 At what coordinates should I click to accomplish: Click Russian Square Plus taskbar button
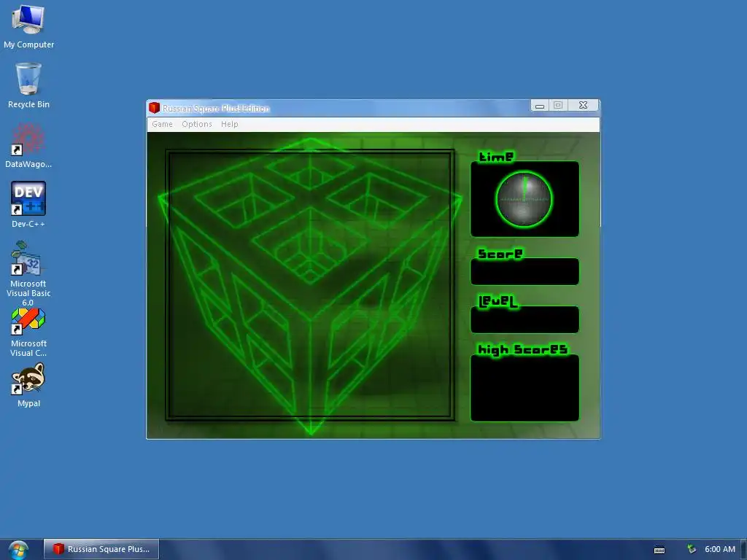(x=101, y=549)
